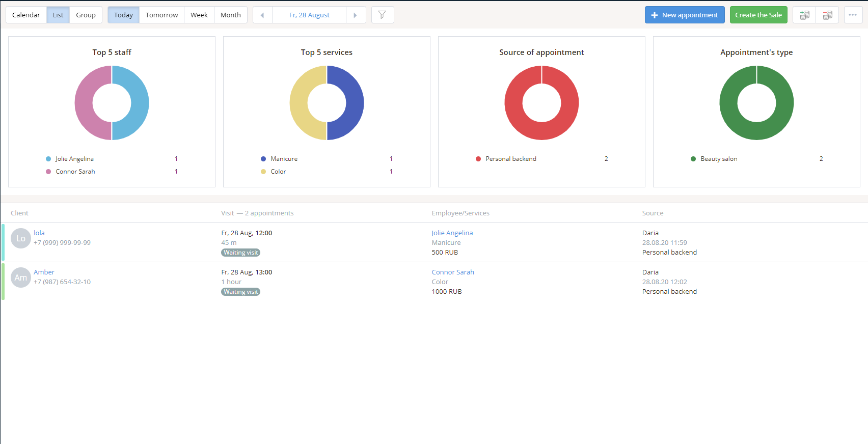Select the Today period
Image resolution: width=868 pixels, height=444 pixels.
click(123, 15)
